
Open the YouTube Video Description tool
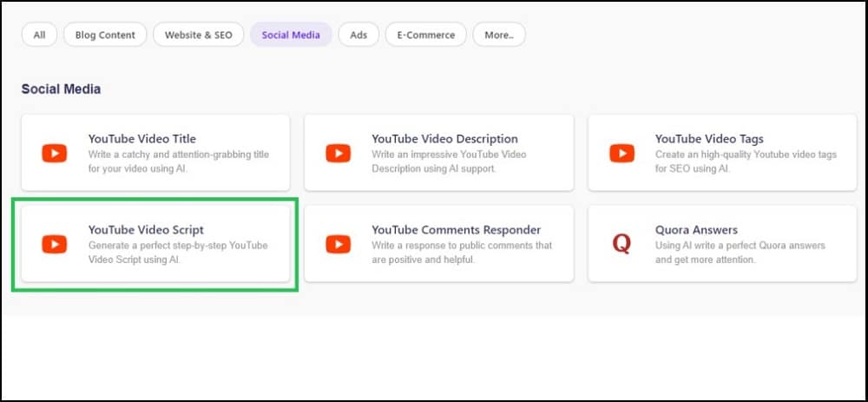[x=439, y=153]
